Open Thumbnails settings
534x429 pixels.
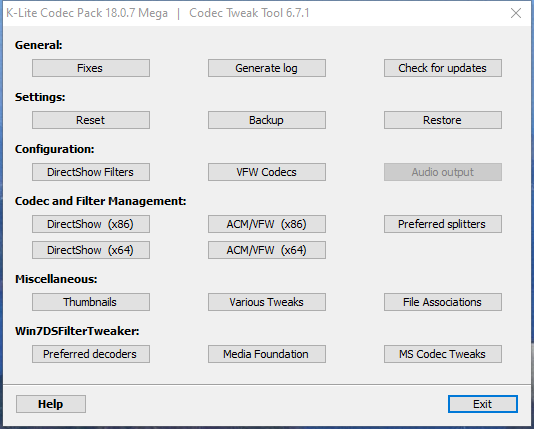click(x=91, y=302)
